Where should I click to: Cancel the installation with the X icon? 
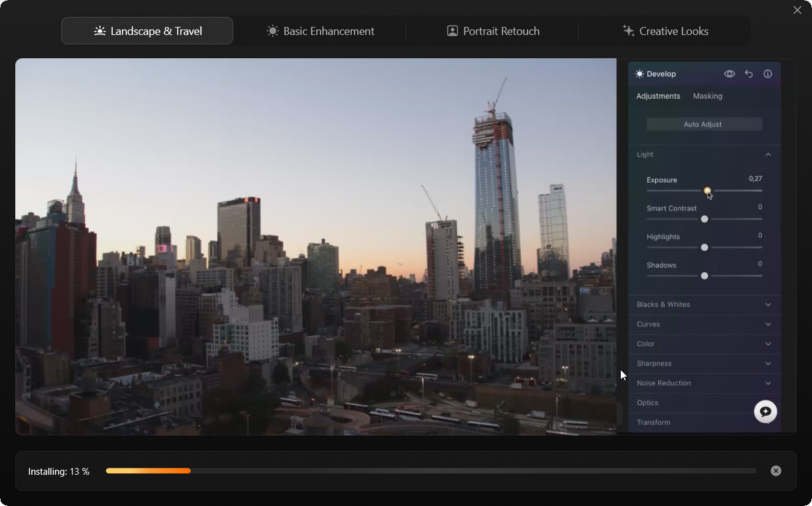click(776, 471)
